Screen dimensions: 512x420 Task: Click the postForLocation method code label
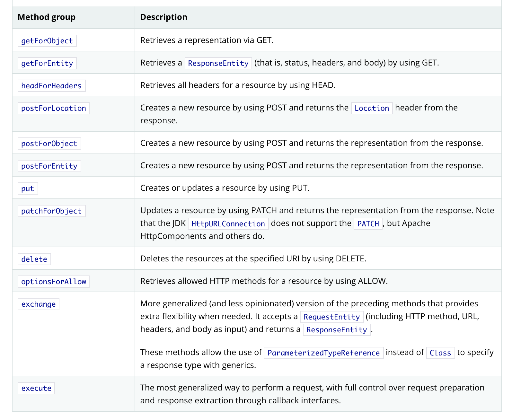(53, 108)
